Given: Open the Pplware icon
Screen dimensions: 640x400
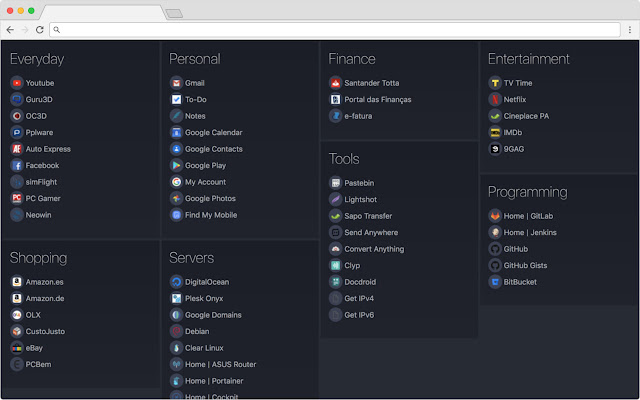Looking at the screenshot, I should tap(17, 132).
